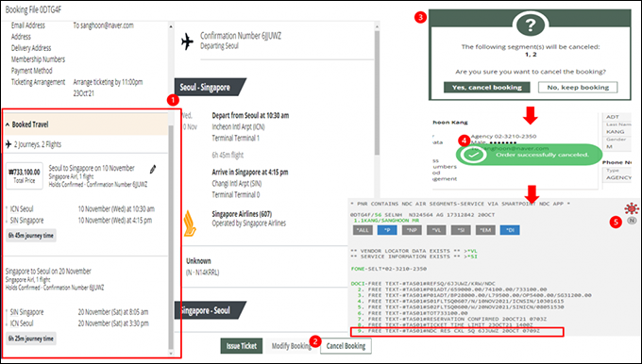642x364 pixels.
Task: Select Seoul to Singapore on 10 November journey
Action: point(92,168)
